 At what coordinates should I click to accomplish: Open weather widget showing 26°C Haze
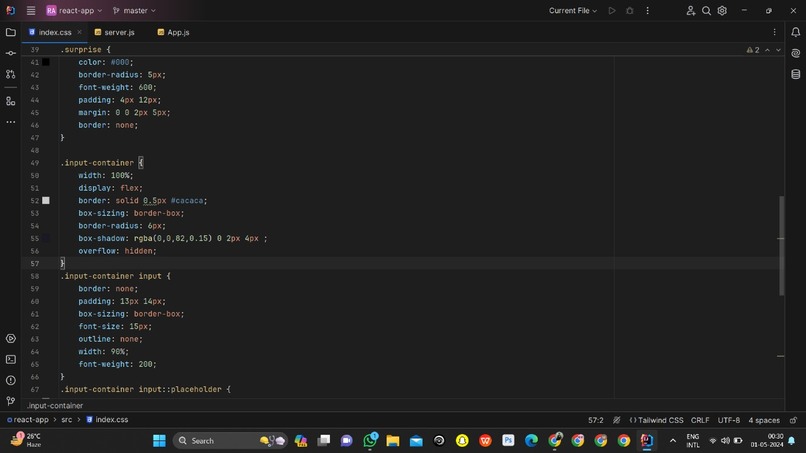point(25,440)
